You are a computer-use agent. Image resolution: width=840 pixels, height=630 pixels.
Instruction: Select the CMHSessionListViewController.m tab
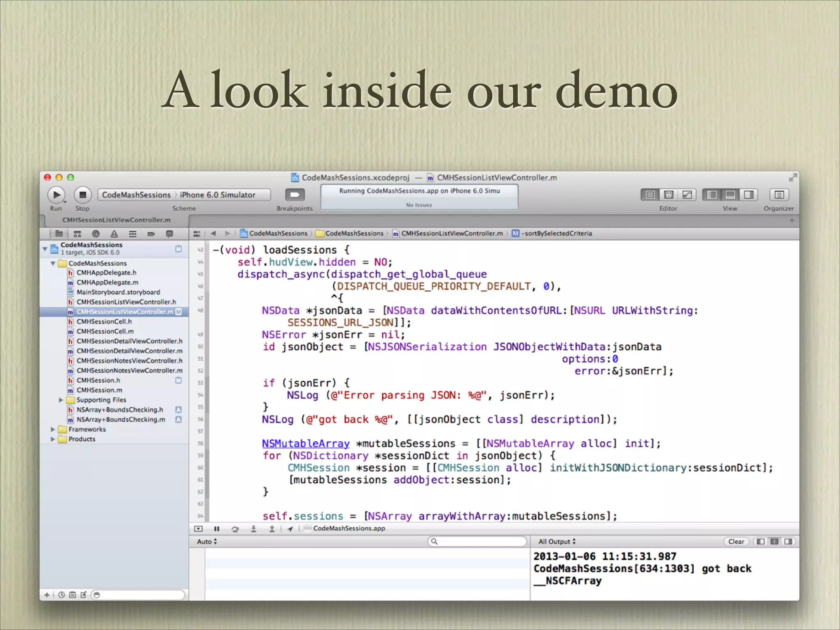click(116, 220)
